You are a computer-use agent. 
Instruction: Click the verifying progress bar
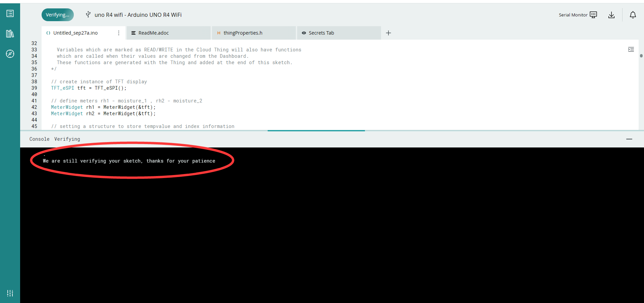pyautogui.click(x=316, y=130)
